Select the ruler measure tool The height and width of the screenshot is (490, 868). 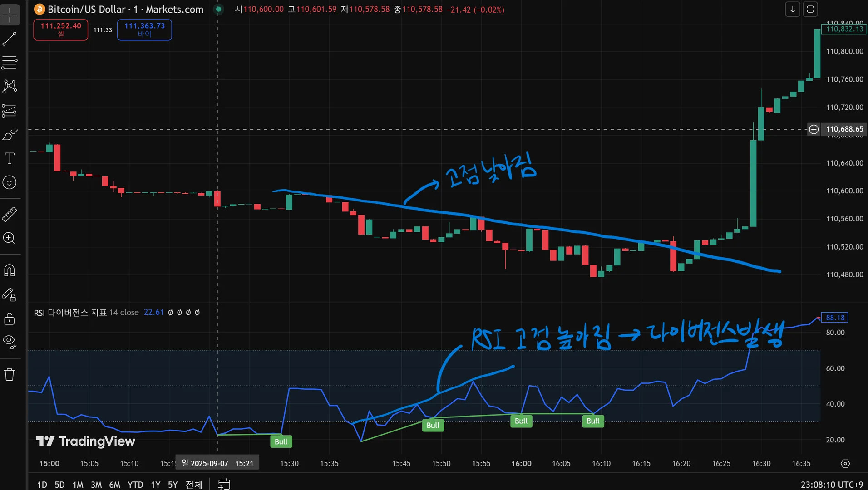10,214
